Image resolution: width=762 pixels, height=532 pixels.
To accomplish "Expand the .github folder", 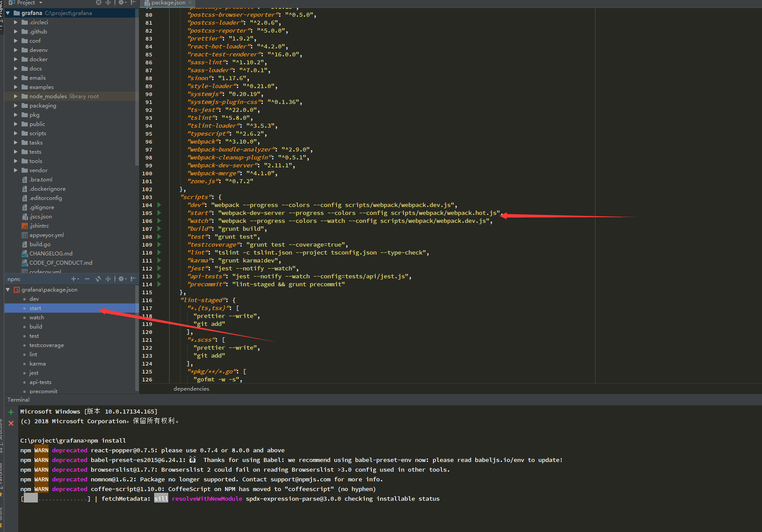I will pos(16,31).
